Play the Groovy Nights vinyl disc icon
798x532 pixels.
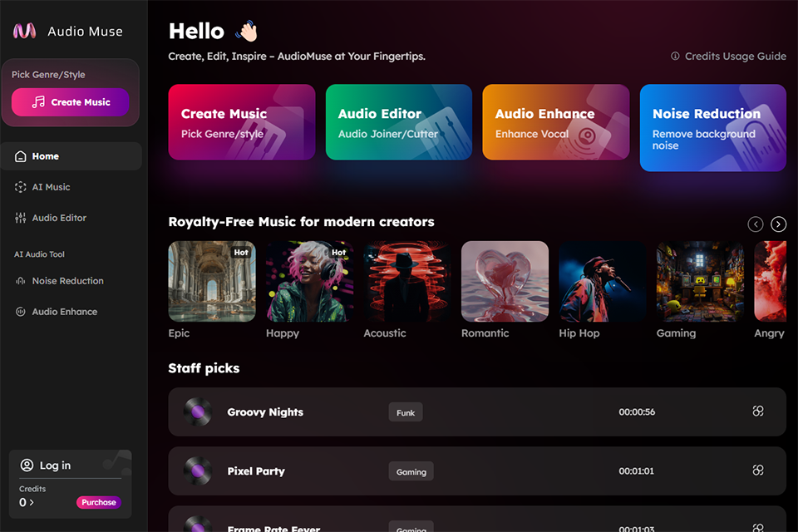198,411
